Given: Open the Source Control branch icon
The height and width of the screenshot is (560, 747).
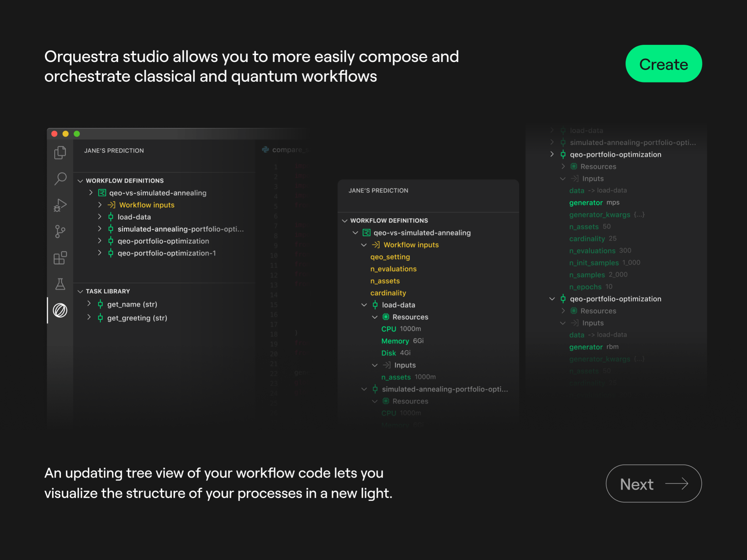Looking at the screenshot, I should point(60,231).
